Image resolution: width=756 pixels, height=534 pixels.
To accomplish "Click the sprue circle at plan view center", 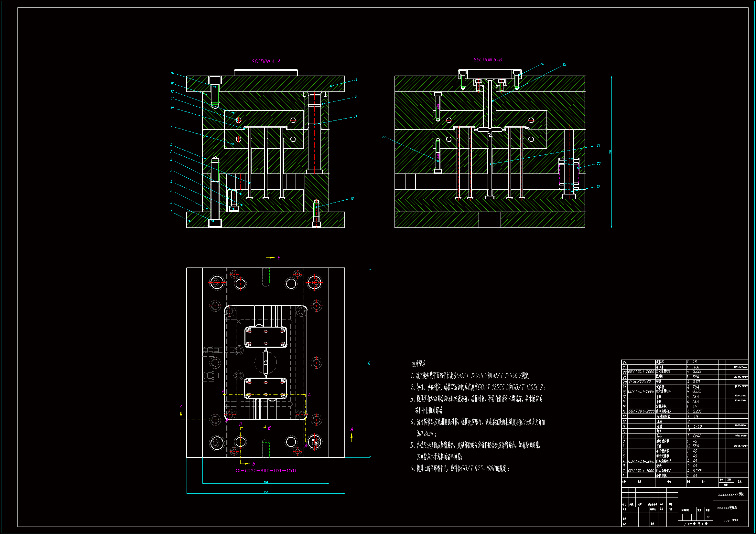I will [266, 362].
